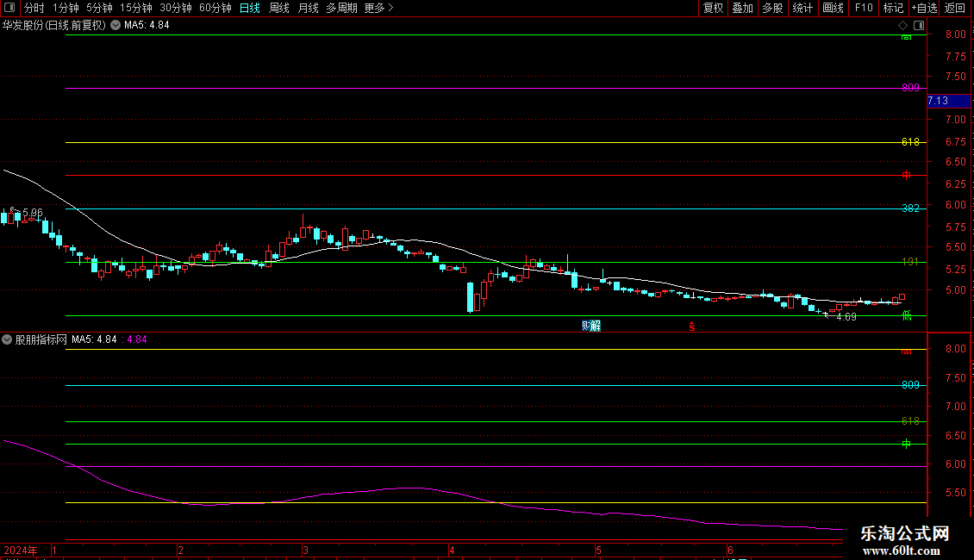Click the green 618 label in sub chart
974x560 pixels.
[x=910, y=421]
